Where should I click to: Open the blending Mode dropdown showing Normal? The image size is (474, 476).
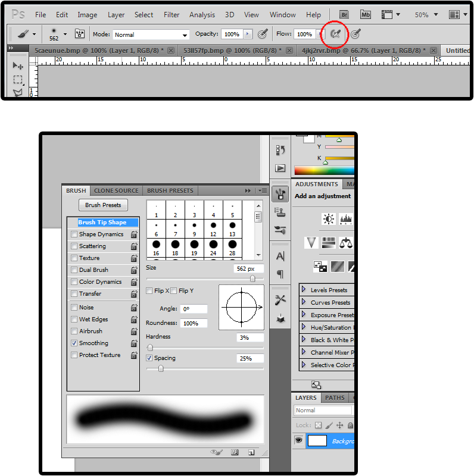(151, 35)
